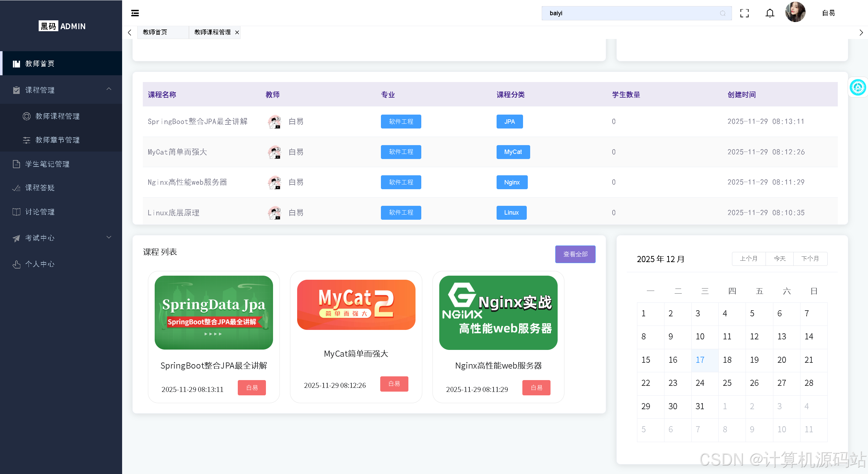Toggle fullscreen mode icon
The width and height of the screenshot is (868, 474).
click(x=745, y=13)
